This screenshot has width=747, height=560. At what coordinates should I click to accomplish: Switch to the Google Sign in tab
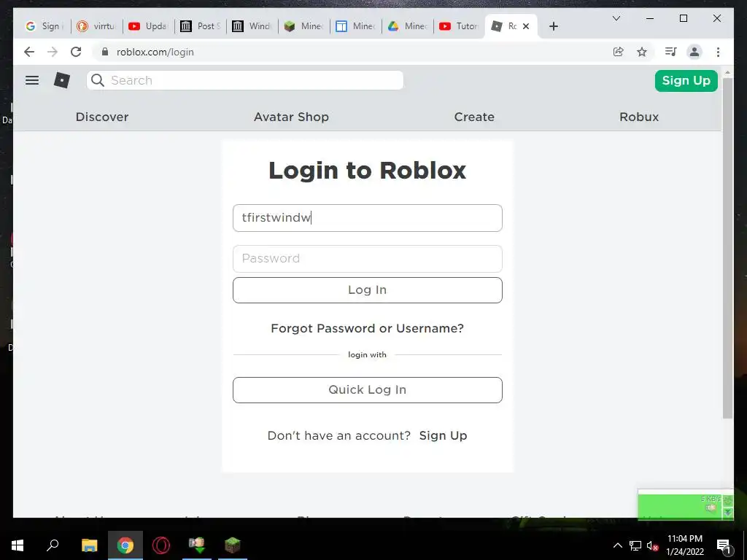point(44,26)
